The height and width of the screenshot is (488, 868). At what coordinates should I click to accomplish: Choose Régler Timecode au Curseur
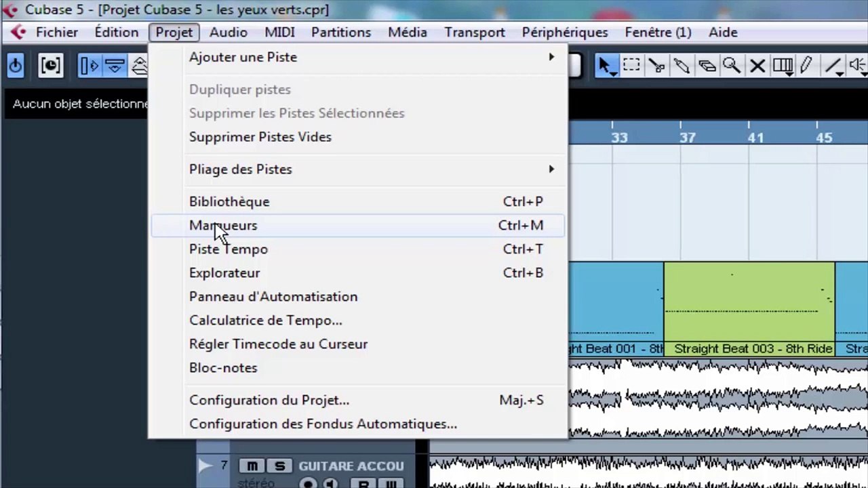357,344
